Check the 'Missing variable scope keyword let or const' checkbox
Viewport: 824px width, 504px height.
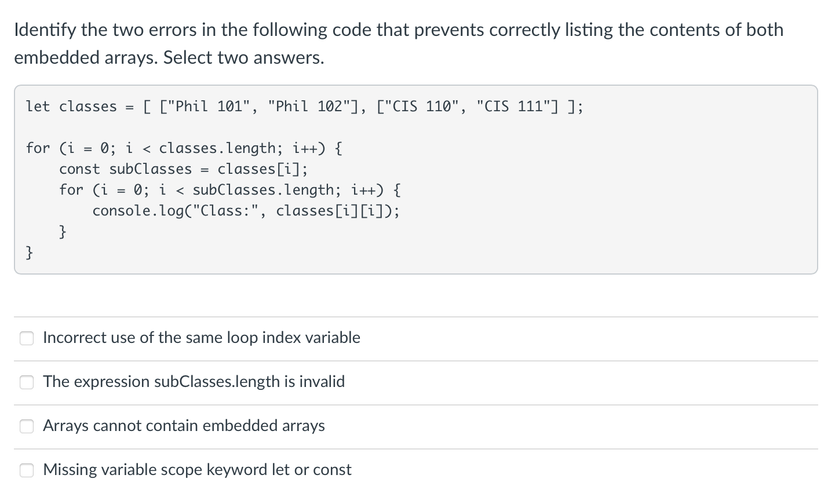tap(27, 470)
